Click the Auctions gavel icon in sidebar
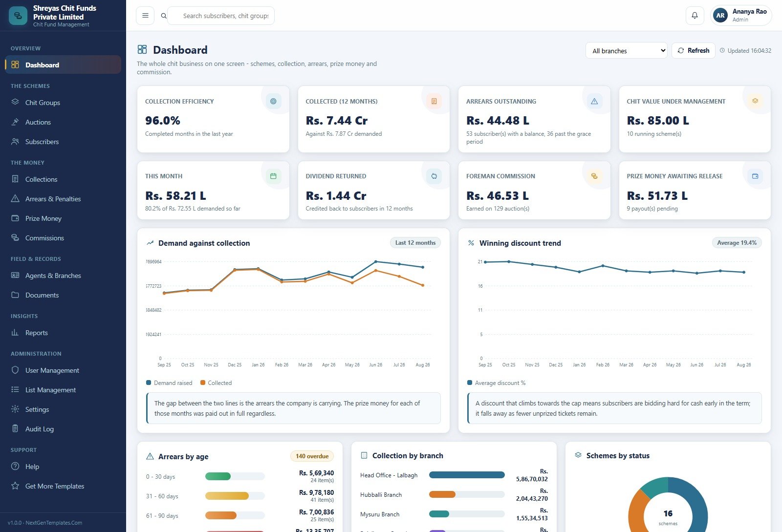782x532 pixels. coord(15,122)
